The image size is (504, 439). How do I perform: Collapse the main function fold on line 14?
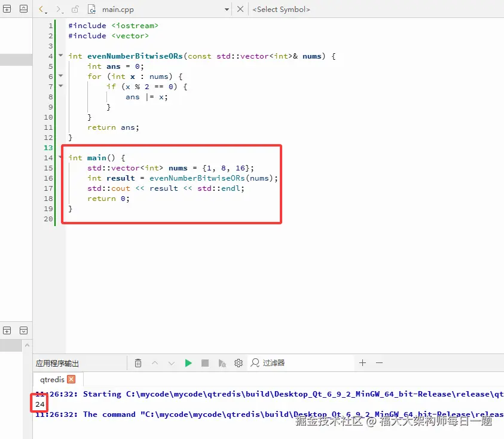coord(60,157)
